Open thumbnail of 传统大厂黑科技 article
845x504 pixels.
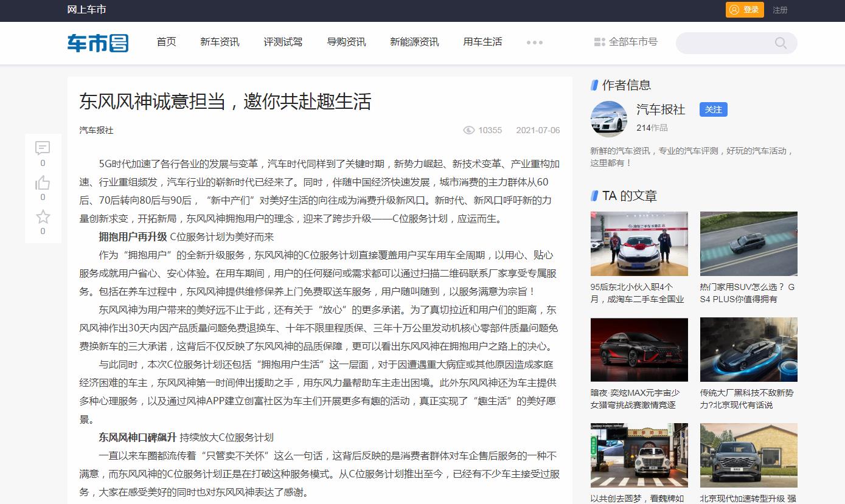pos(749,350)
